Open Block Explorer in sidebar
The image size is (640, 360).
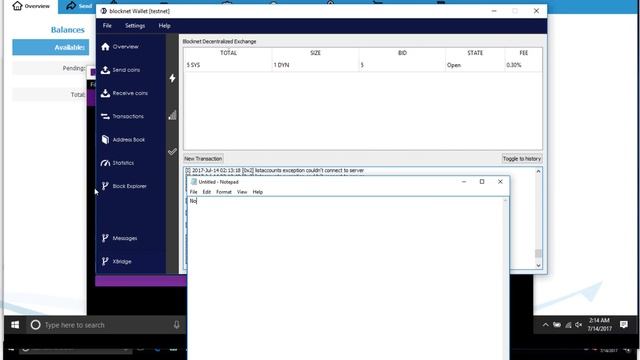coord(124,186)
